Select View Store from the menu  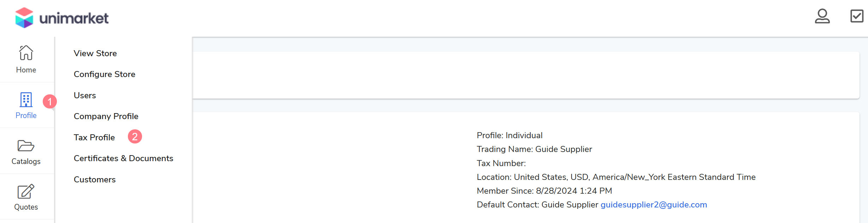pyautogui.click(x=95, y=53)
